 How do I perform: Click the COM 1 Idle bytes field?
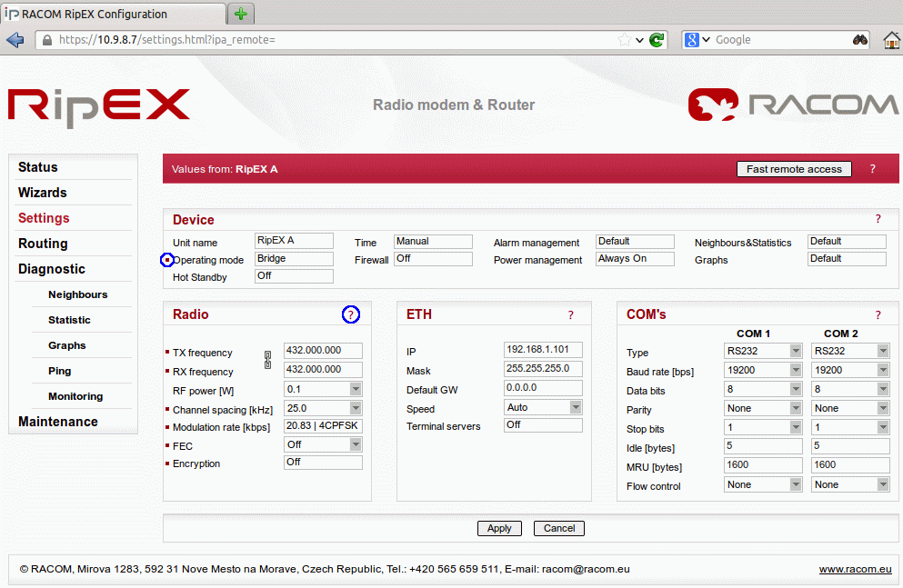[x=763, y=446]
